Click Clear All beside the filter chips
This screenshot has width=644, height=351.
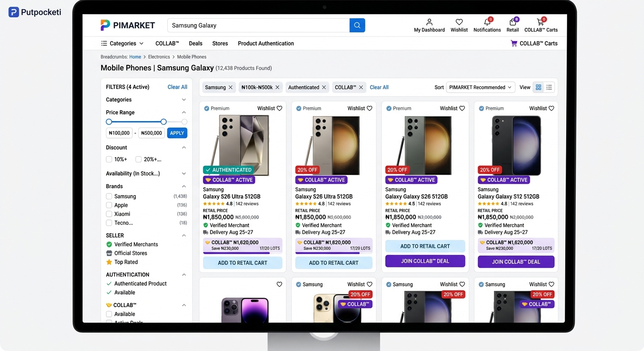point(379,87)
